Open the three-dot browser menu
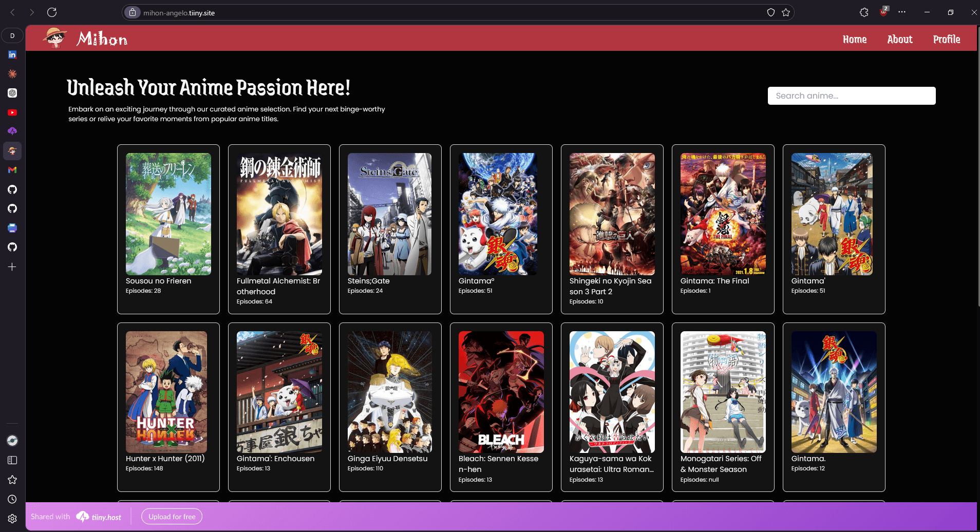This screenshot has width=980, height=532. (x=902, y=12)
